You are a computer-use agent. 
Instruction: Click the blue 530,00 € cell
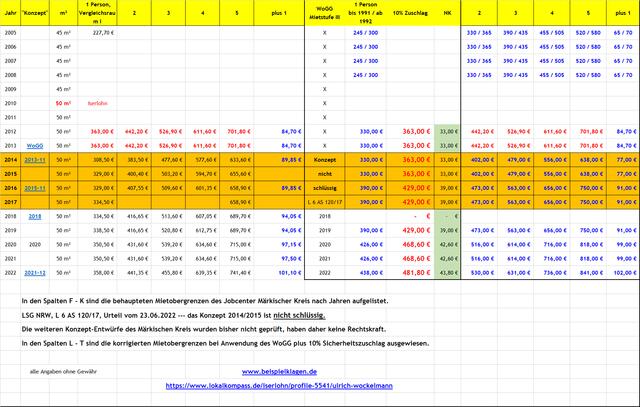(x=479, y=273)
